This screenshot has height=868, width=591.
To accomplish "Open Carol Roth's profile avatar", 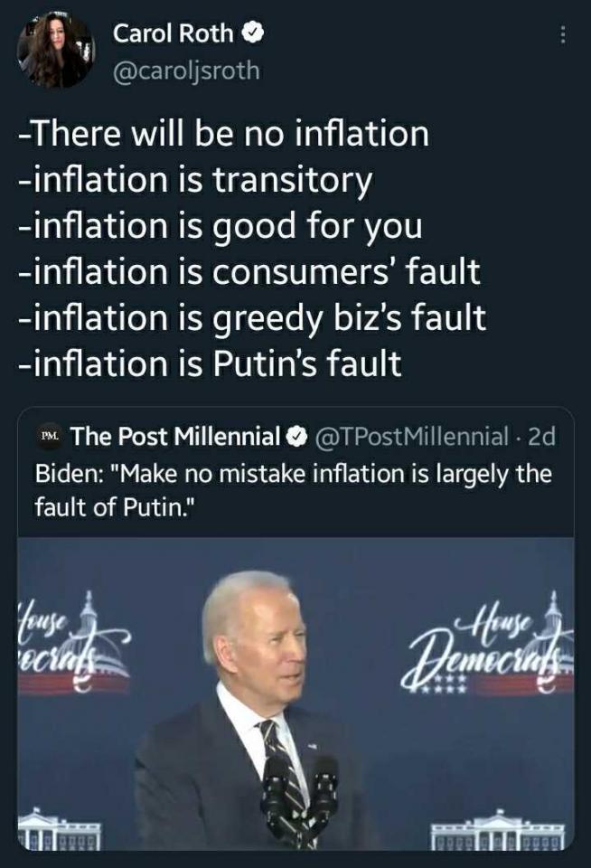I will point(54,51).
